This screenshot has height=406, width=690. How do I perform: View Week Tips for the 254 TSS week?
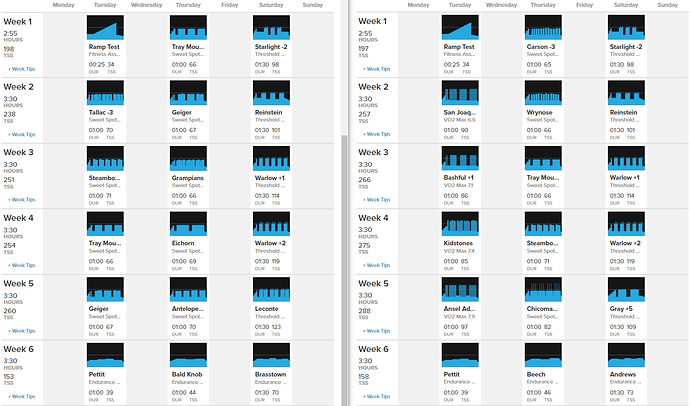tap(22, 265)
